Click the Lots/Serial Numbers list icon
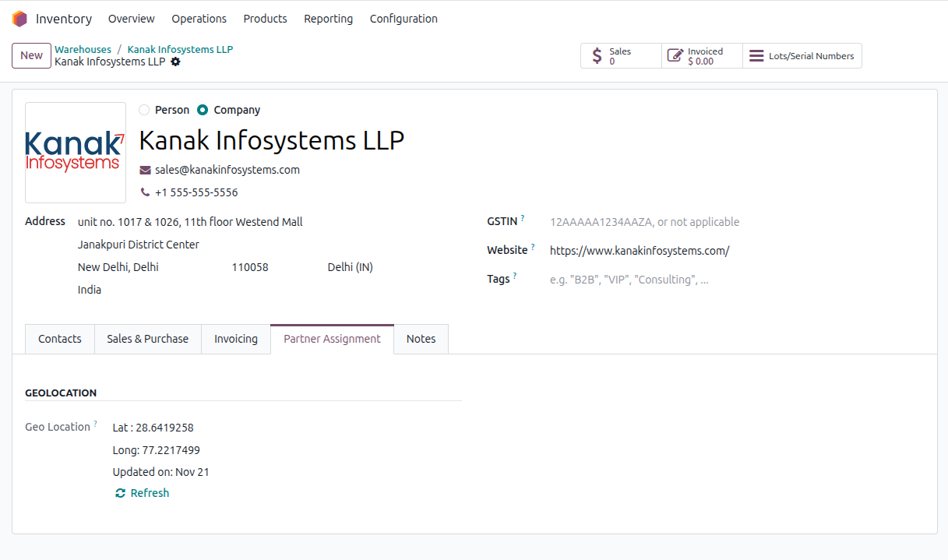Image resolution: width=948 pixels, height=560 pixels. [756, 56]
